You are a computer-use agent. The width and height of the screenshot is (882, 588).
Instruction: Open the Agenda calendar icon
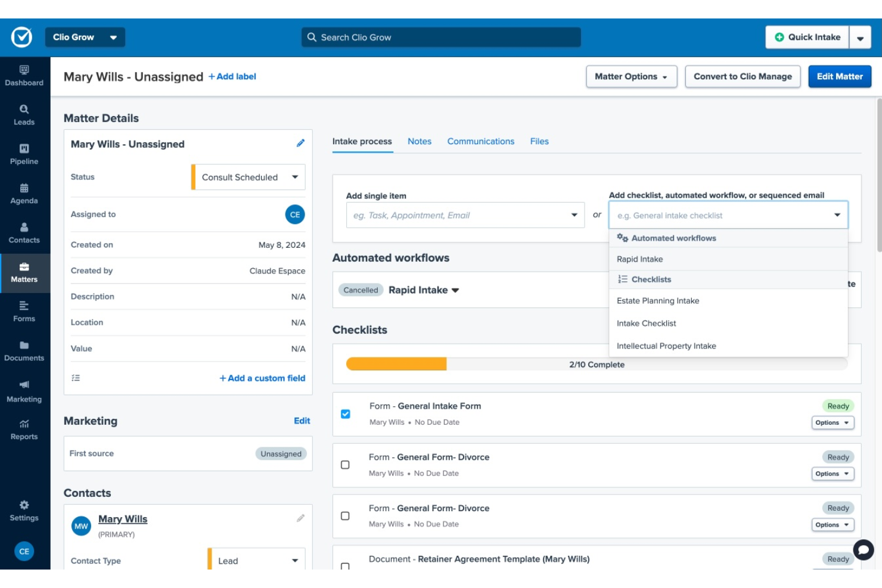[x=24, y=193]
